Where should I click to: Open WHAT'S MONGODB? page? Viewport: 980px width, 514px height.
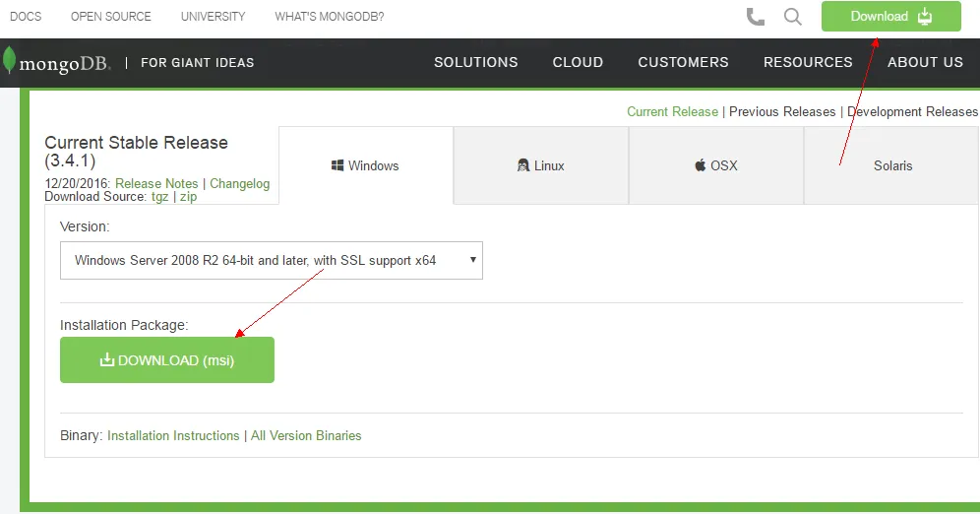pyautogui.click(x=330, y=17)
